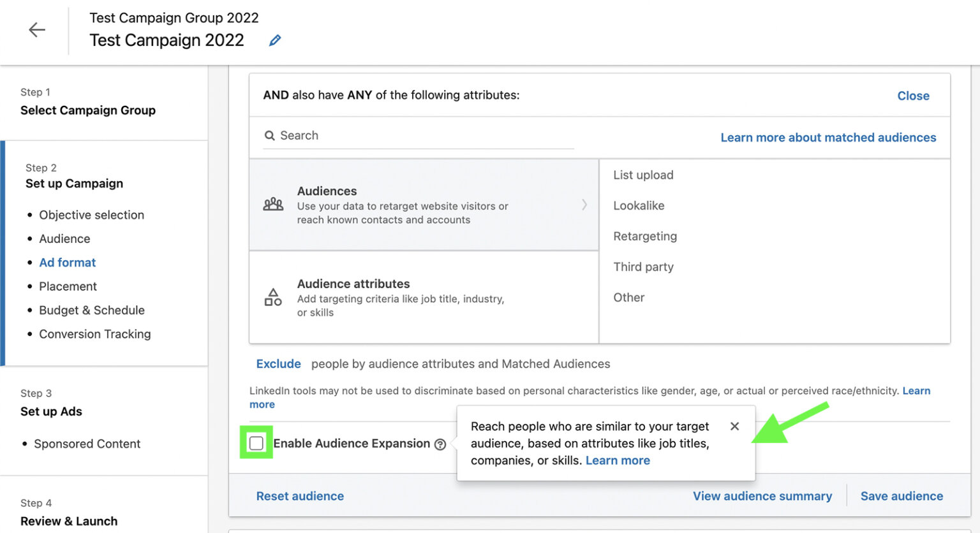This screenshot has height=533, width=980.
Task: Click the Audience attributes shapes icon
Action: (273, 297)
